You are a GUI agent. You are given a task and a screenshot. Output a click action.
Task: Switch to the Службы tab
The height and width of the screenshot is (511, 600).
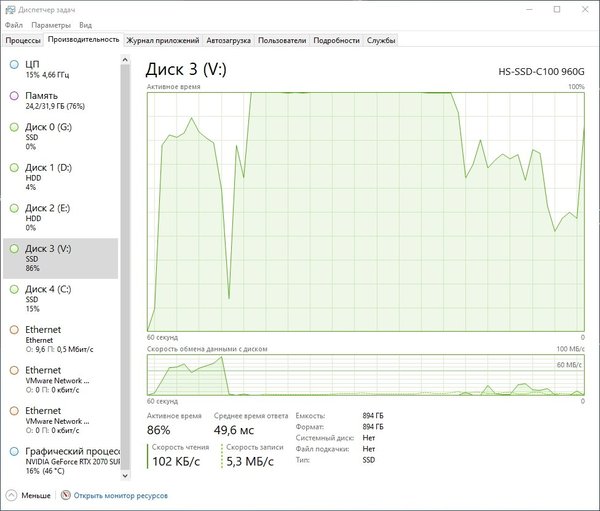tap(381, 40)
